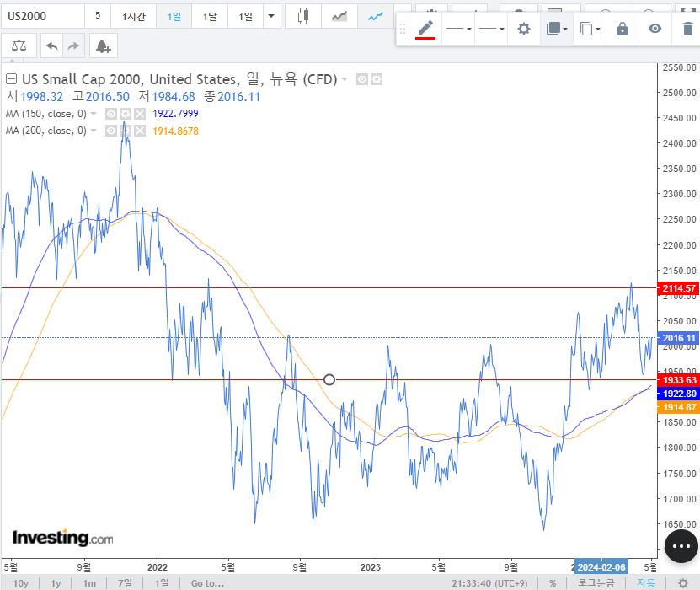Undo the last chart action
The height and width of the screenshot is (590, 700).
click(x=51, y=46)
